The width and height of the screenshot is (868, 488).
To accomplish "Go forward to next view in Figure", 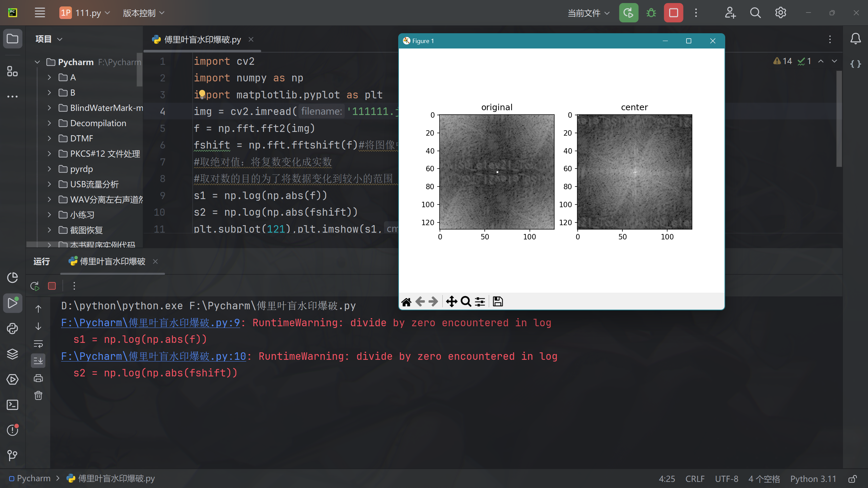I will pos(433,301).
